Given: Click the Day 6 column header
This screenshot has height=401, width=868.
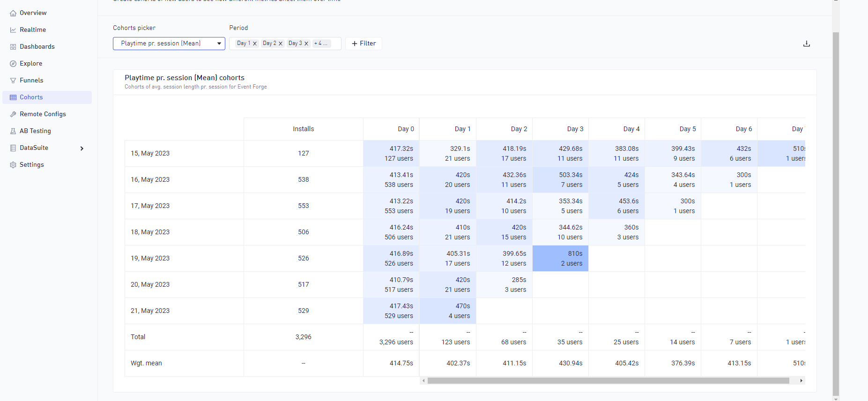Looking at the screenshot, I should (729, 129).
